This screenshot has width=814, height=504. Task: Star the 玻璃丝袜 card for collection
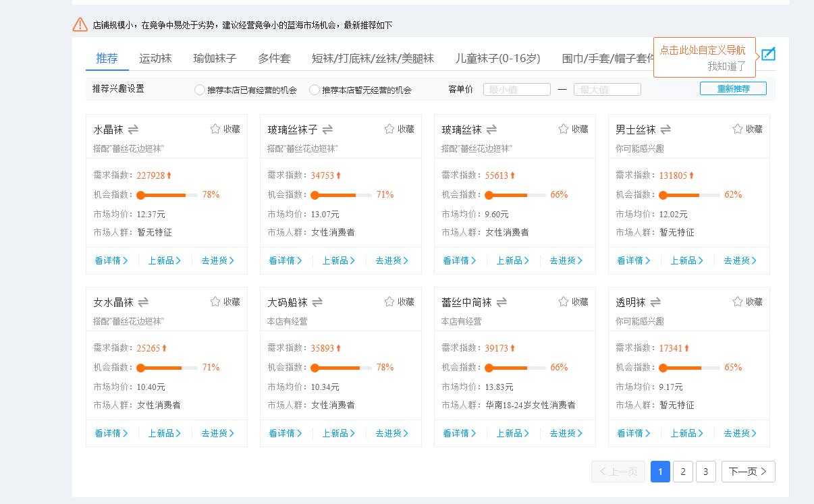tap(562, 129)
